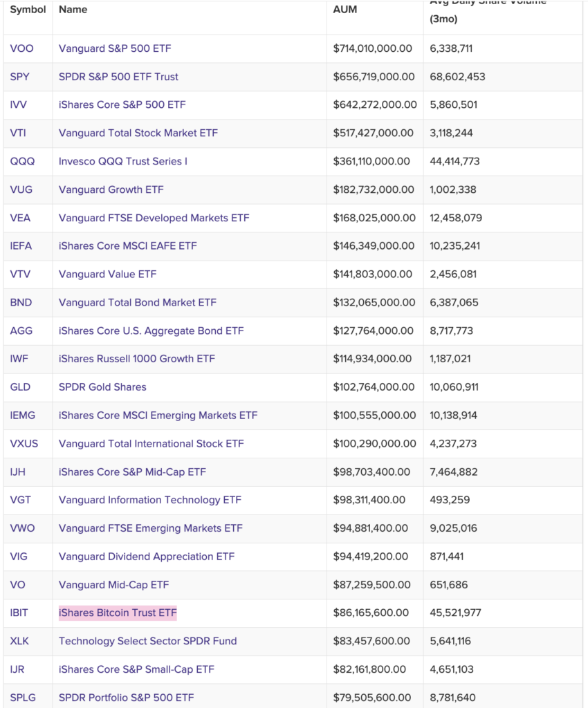Click the IEMG symbol link
The width and height of the screenshot is (588, 708).
(22, 416)
